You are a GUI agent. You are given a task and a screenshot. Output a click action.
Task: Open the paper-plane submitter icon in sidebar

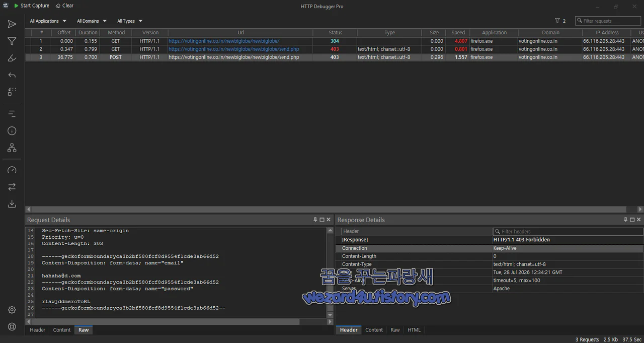[12, 24]
